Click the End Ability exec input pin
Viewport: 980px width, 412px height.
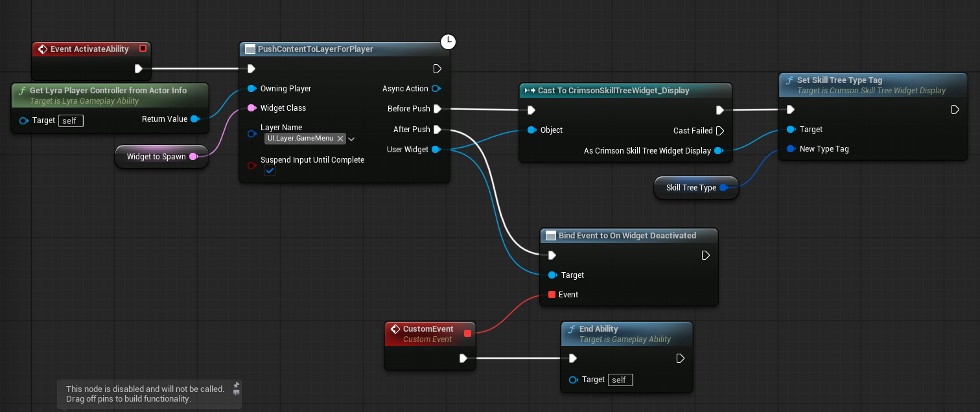pyautogui.click(x=573, y=358)
